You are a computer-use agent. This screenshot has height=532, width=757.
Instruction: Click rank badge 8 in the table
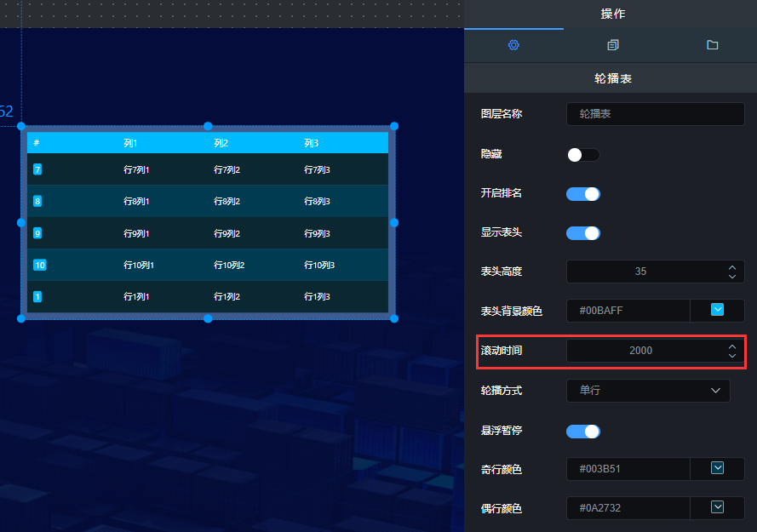click(x=37, y=202)
